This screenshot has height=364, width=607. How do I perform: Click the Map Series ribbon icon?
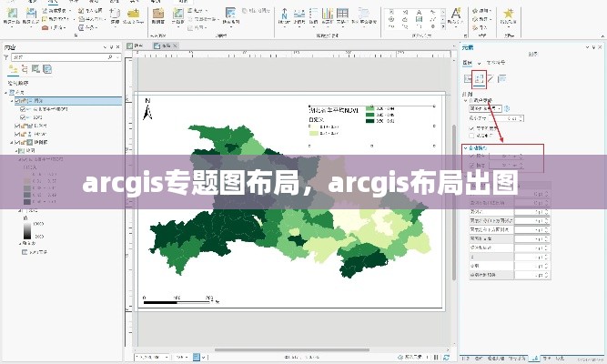tap(231, 14)
